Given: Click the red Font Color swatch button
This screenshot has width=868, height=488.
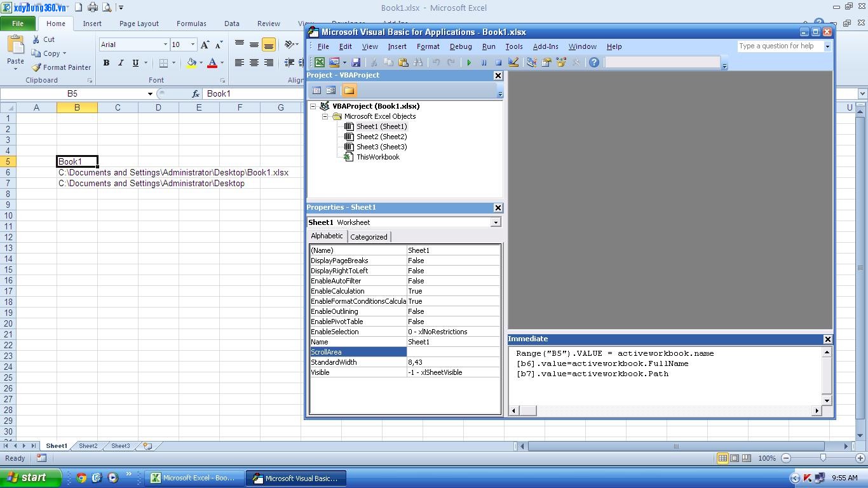Looking at the screenshot, I should (x=212, y=63).
